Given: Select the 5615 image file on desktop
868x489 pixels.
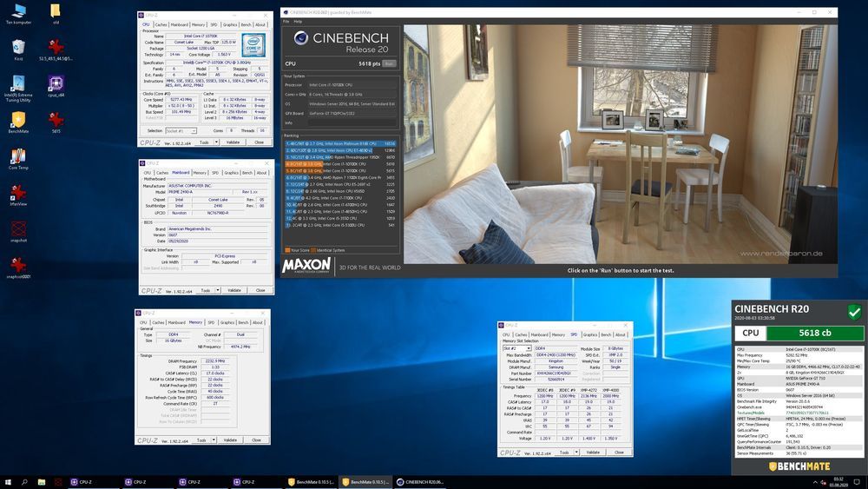Looking at the screenshot, I should tap(56, 122).
